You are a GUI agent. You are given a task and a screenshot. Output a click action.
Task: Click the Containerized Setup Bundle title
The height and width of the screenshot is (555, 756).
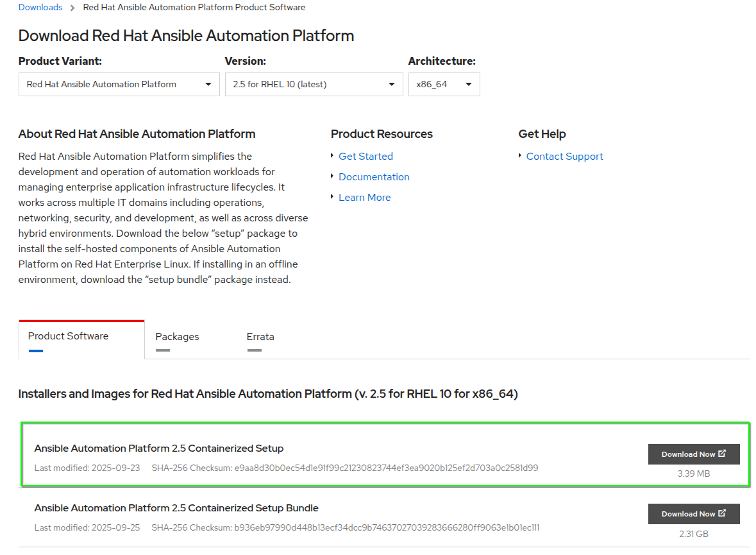176,508
